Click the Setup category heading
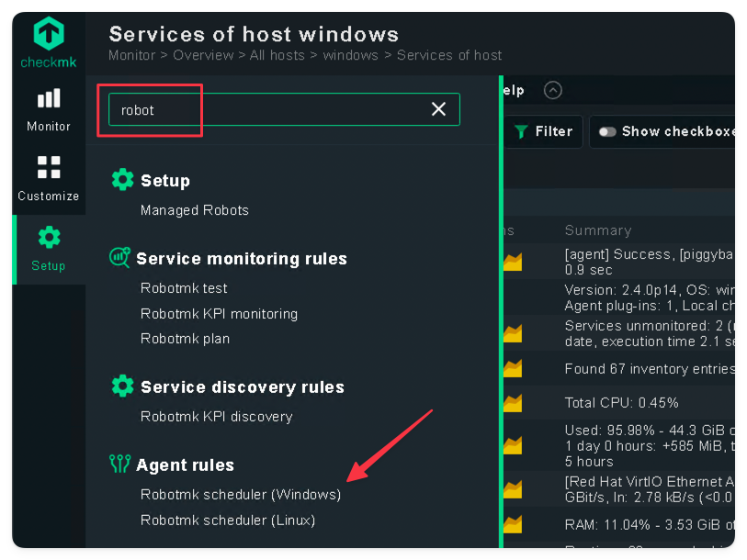Image resolution: width=747 pixels, height=560 pixels. [x=164, y=181]
